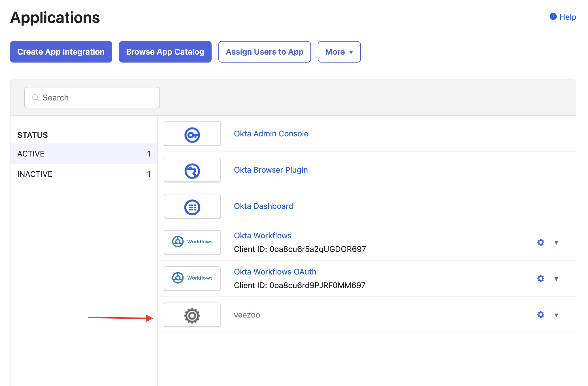Click Client ID 0oa8cu6rd9PJRF0MM697 text
This screenshot has width=588, height=386.
[x=300, y=285]
